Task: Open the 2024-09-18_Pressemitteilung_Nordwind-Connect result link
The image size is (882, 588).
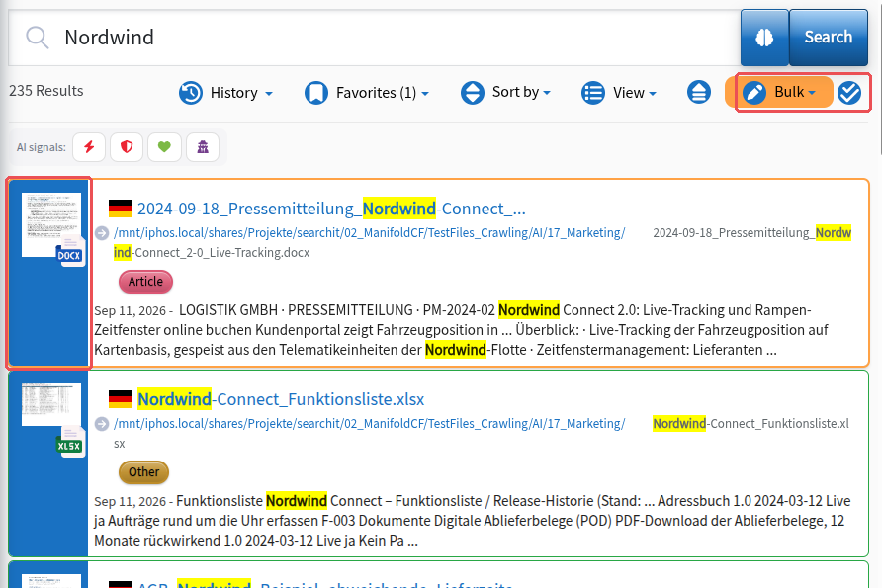Action: [x=331, y=209]
